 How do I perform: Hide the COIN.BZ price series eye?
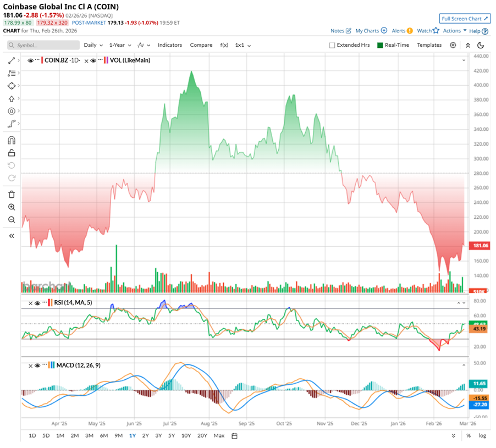(30, 60)
